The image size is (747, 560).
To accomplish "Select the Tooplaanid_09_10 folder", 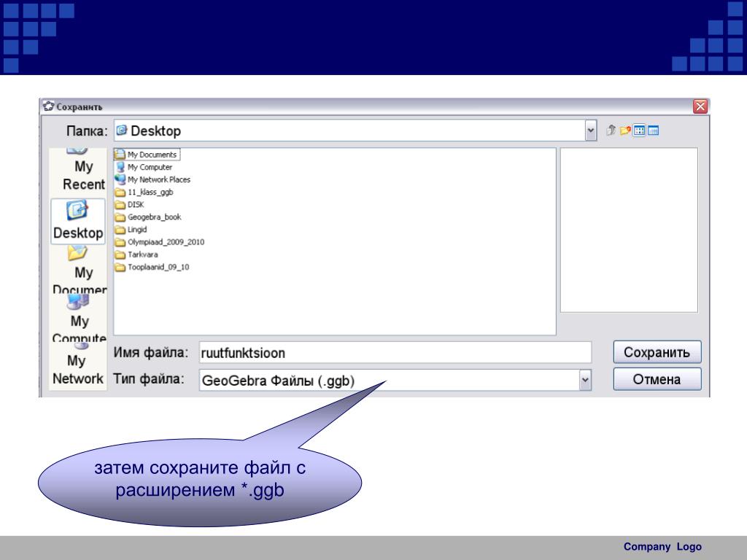I will point(152,267).
